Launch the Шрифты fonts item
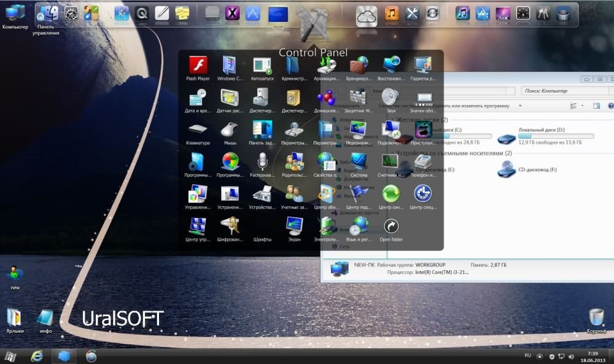Screen dimensions: 614x364 262,227
